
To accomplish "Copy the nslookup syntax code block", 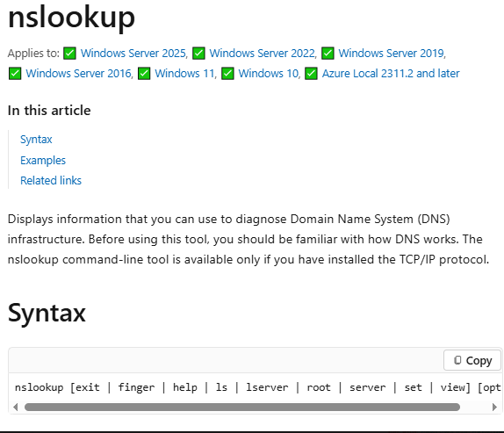I will point(472,360).
